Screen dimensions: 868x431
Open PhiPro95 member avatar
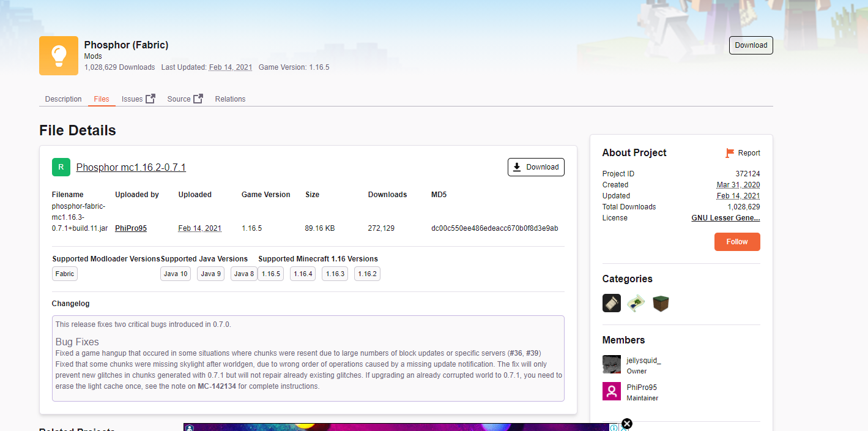612,391
